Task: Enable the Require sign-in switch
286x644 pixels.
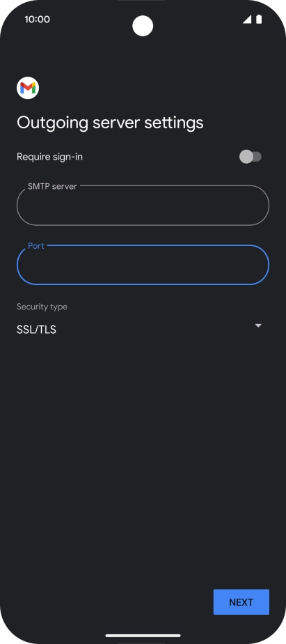Action: [x=251, y=157]
